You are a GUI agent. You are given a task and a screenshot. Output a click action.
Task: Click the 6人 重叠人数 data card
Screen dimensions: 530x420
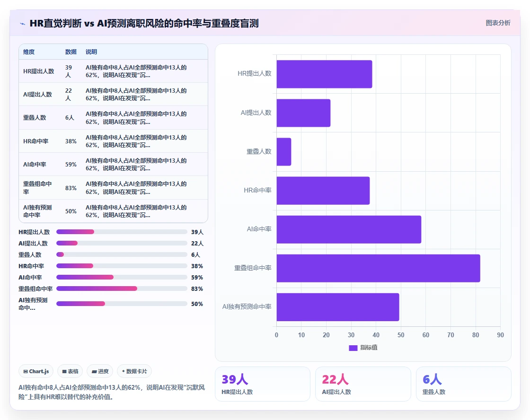[463, 384]
